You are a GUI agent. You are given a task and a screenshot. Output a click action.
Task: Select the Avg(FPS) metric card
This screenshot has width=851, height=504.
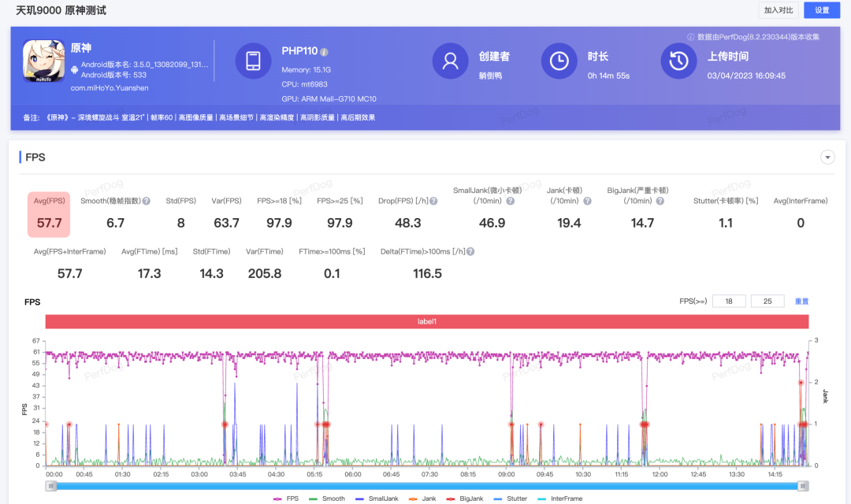[49, 214]
